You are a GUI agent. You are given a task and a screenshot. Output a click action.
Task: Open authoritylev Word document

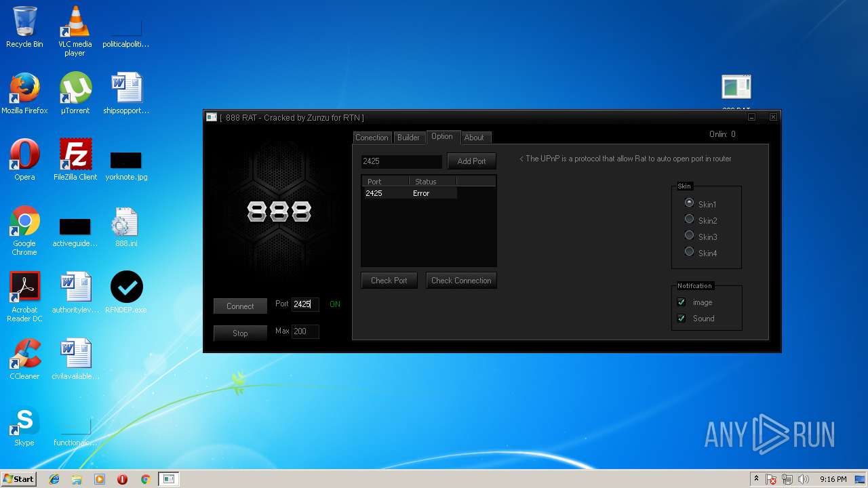(x=75, y=293)
